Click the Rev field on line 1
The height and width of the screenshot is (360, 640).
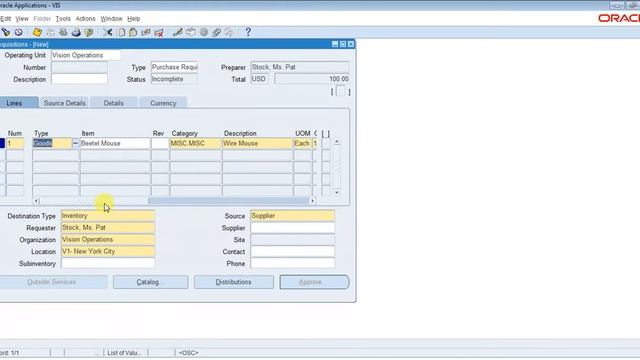(x=160, y=143)
